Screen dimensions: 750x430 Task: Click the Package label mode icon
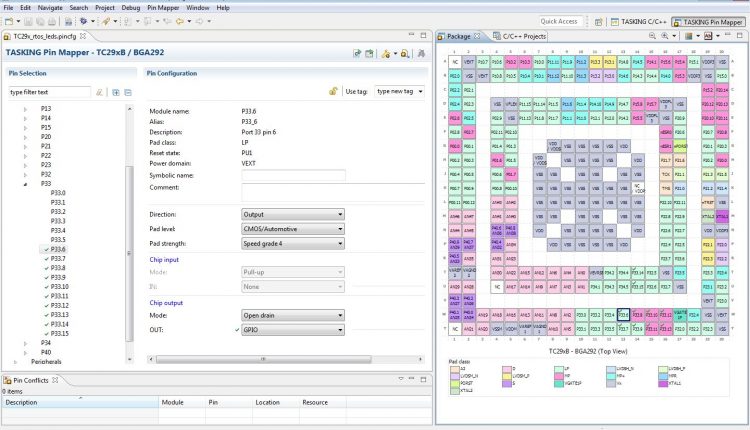pos(708,36)
